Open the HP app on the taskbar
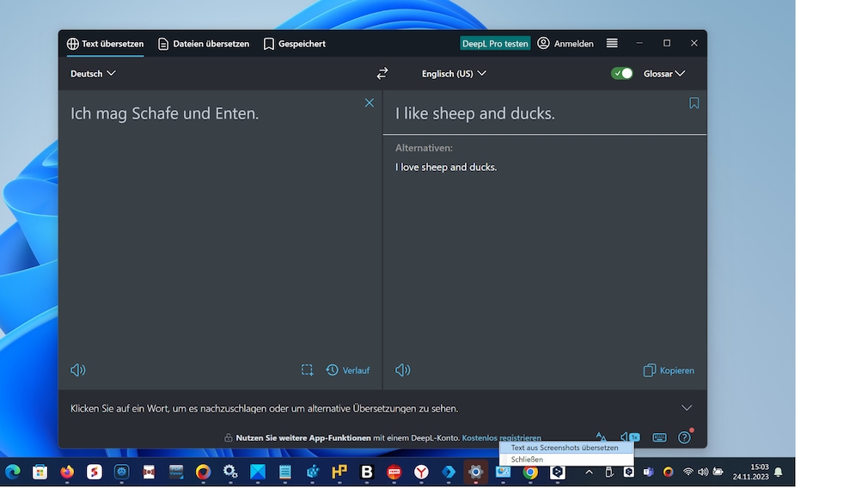The width and height of the screenshot is (868, 488). coord(339,472)
